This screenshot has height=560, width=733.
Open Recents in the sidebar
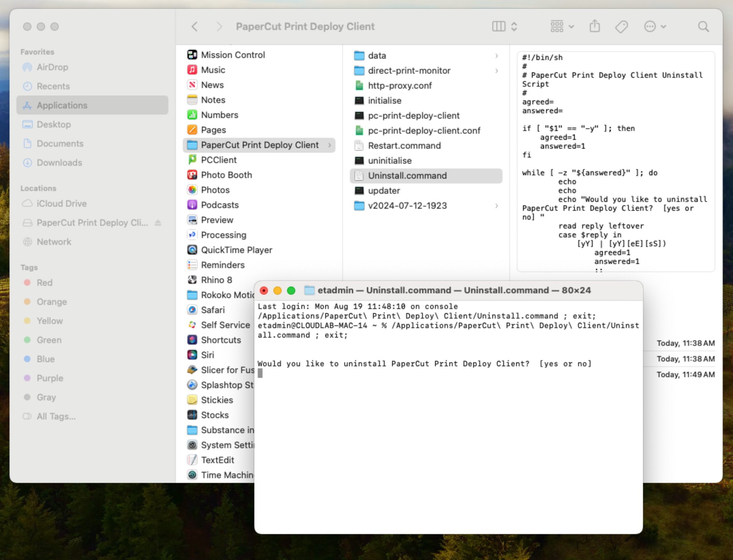tap(92, 86)
